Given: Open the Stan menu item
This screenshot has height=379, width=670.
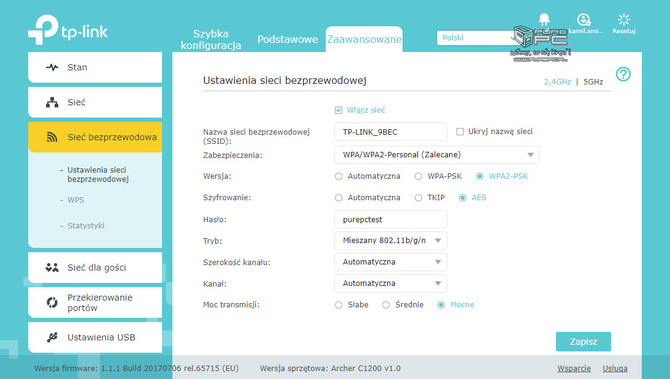Looking at the screenshot, I should pos(95,67).
